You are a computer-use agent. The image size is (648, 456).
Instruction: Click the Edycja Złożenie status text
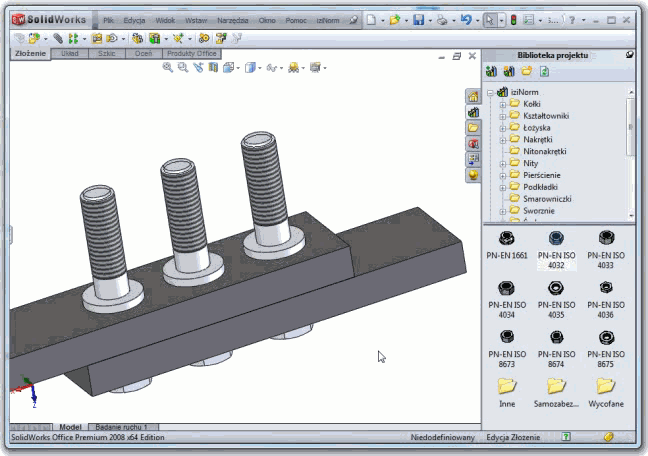click(513, 437)
